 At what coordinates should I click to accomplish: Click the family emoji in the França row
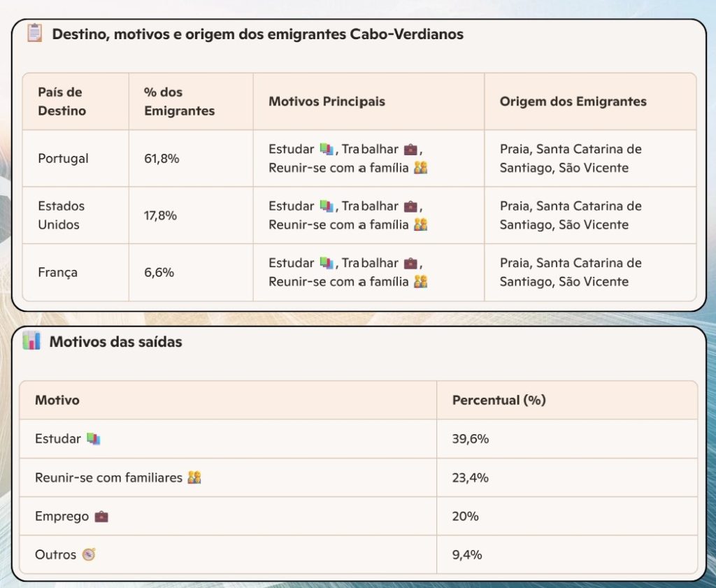pos(420,282)
